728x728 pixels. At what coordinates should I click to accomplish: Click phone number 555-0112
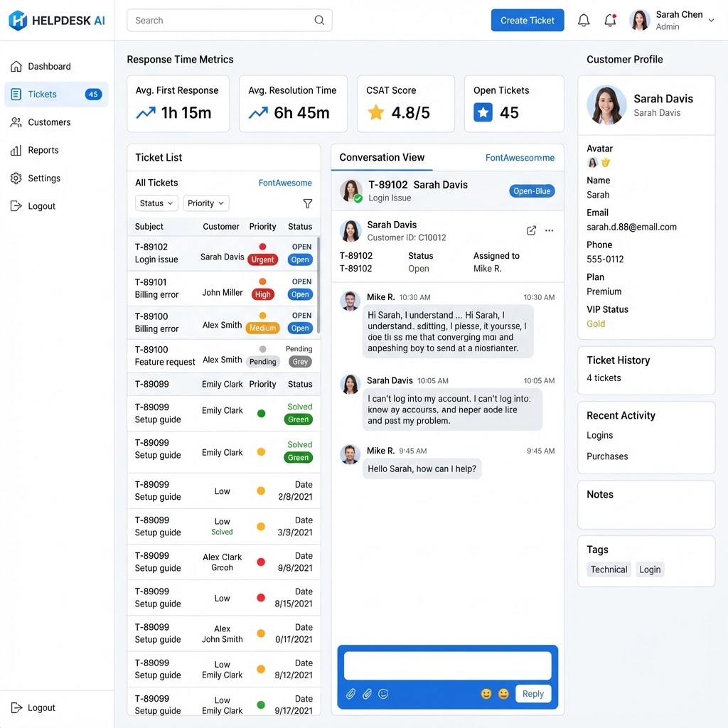point(605,259)
